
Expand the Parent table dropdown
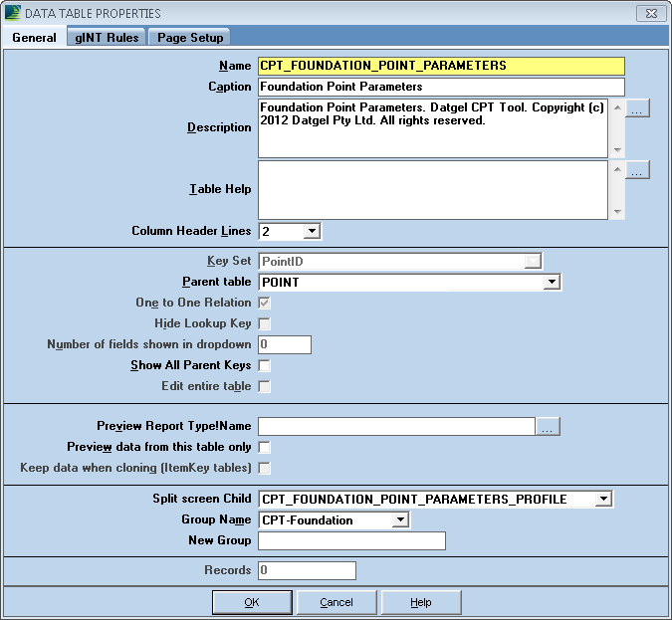point(552,283)
